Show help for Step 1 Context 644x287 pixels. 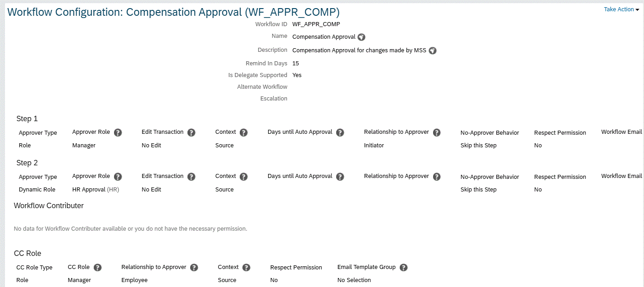coord(244,132)
